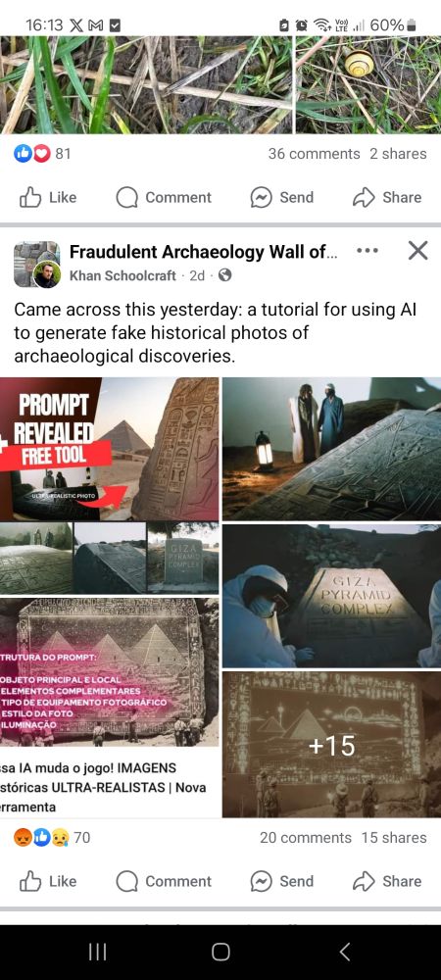Open Khan Schoolcraft's profile
Screen dimensions: 441x980
[122, 275]
